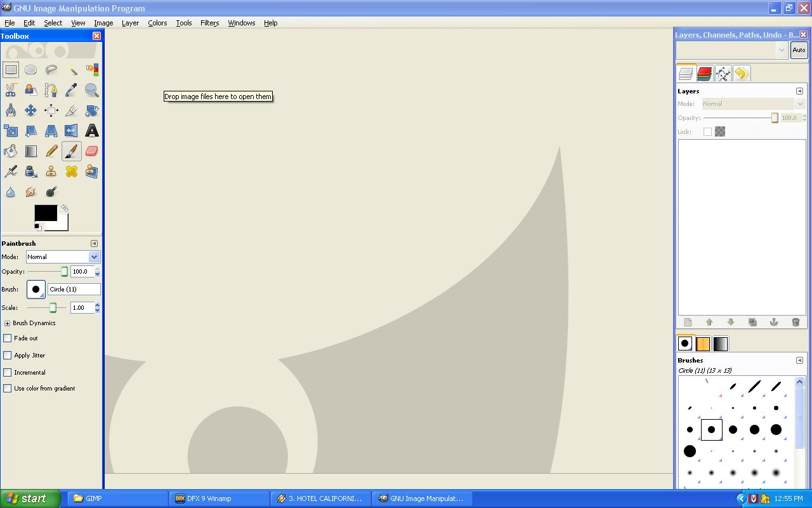The height and width of the screenshot is (508, 812).
Task: Select the Scissors Select tool
Action: pos(11,90)
